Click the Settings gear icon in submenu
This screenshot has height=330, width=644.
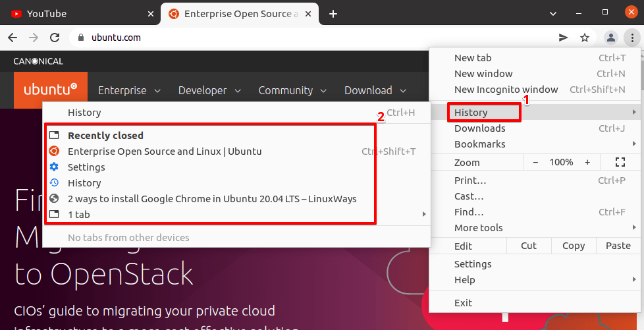pos(54,167)
